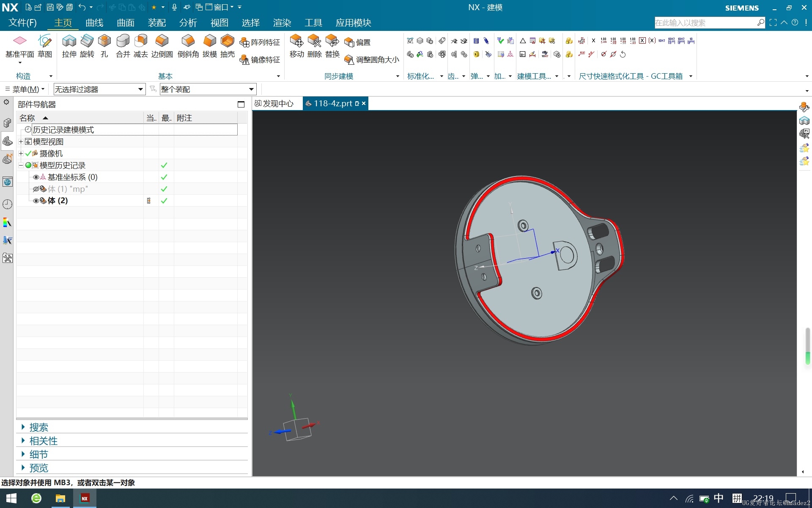Open the Part Navigator sidebar icon
The image size is (812, 508).
coord(7,141)
